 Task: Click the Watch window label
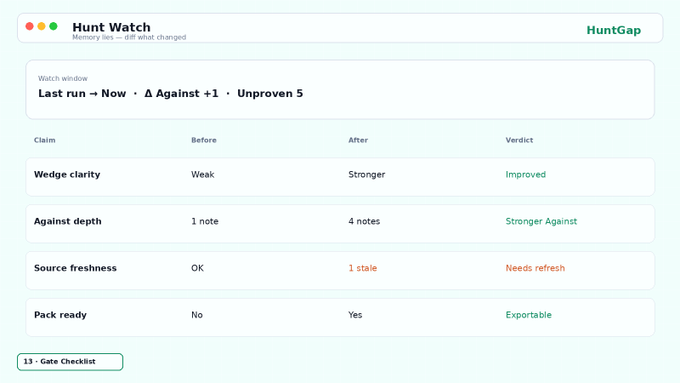63,79
